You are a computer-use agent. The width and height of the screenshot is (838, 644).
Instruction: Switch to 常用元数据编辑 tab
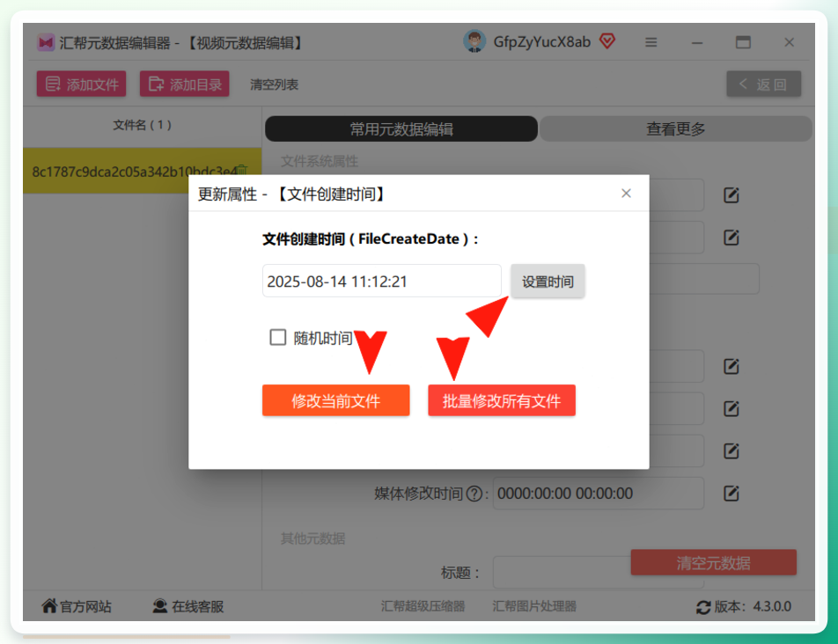click(x=401, y=128)
